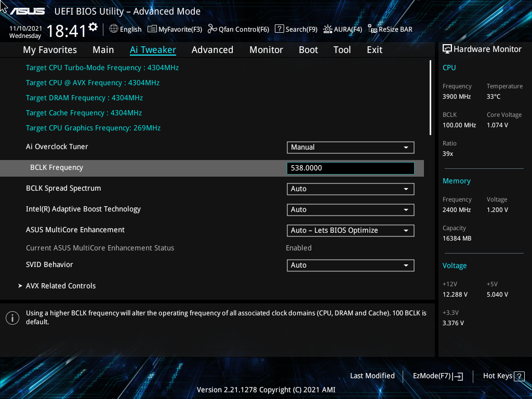Screen dimensions: 532x399
Task: Click the Hot Keys question mark icon
Action: (x=519, y=376)
